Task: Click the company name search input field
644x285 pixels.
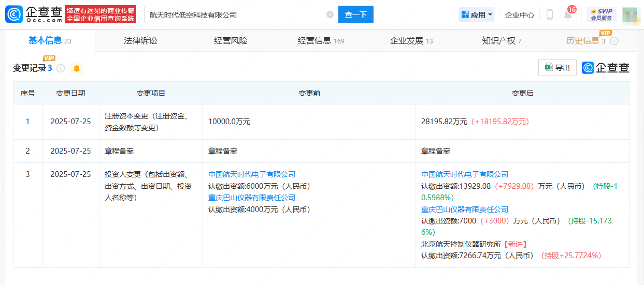Action: [x=234, y=14]
